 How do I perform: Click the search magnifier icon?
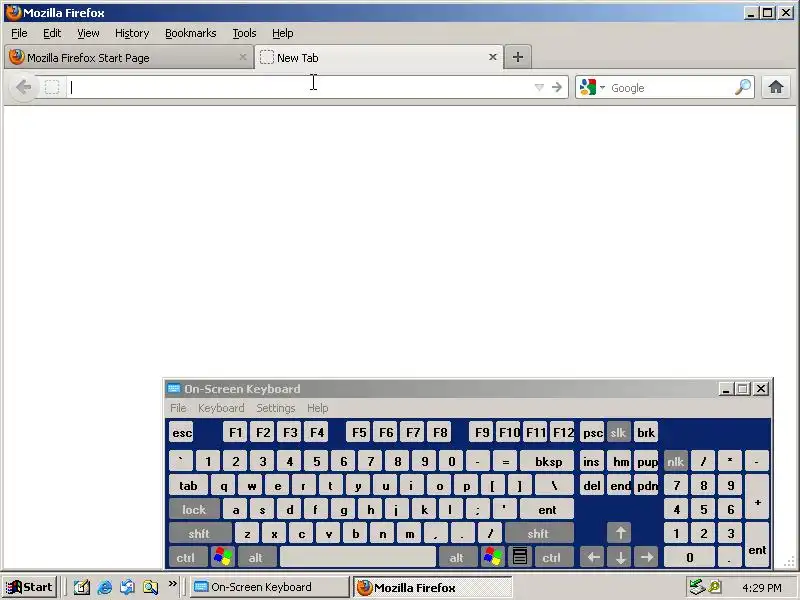click(743, 87)
